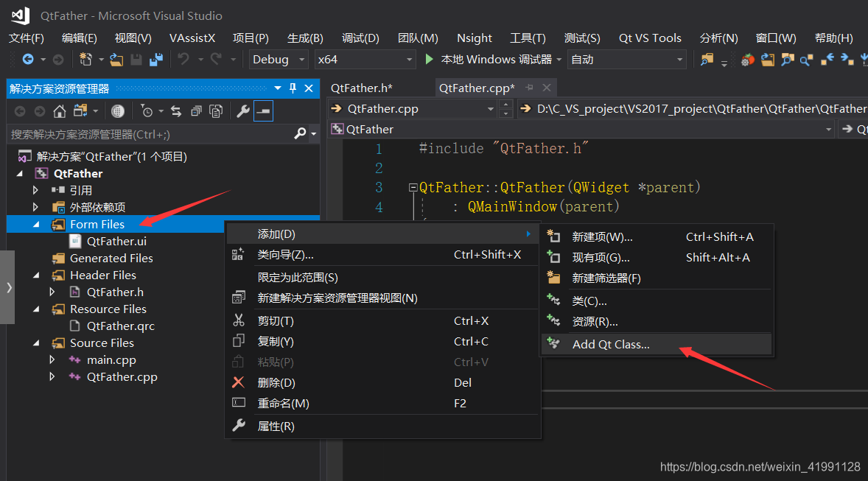Open the Debug configuration dropdown
This screenshot has height=481, width=868.
pyautogui.click(x=278, y=59)
